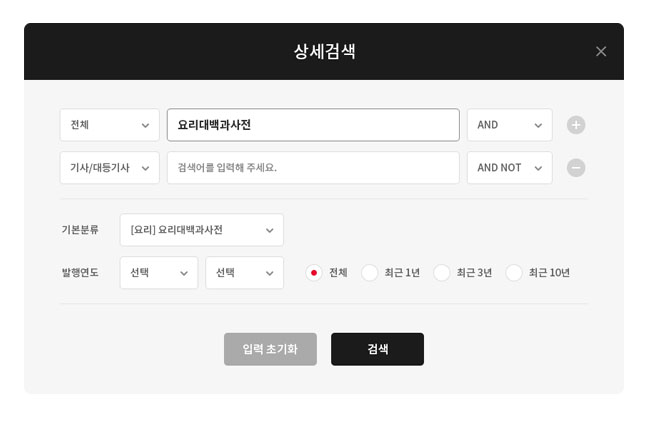
Task: Click the search field containing 요리대백과사전
Action: 313,125
